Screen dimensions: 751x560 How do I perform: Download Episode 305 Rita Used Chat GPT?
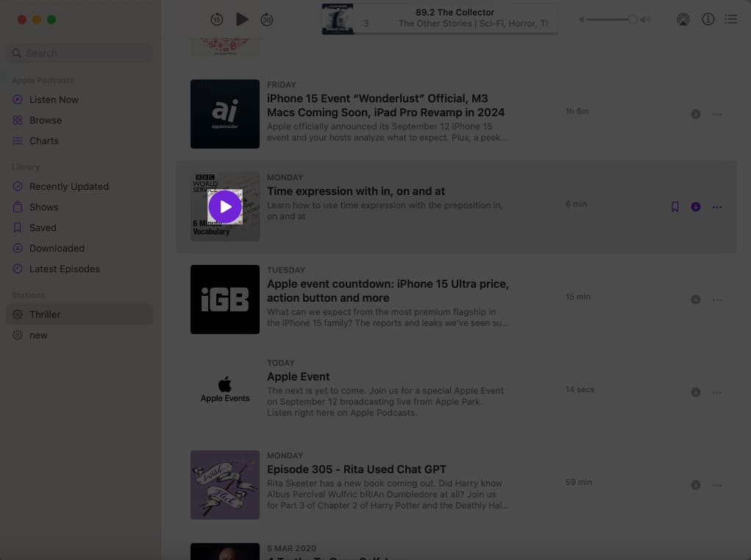[695, 485]
